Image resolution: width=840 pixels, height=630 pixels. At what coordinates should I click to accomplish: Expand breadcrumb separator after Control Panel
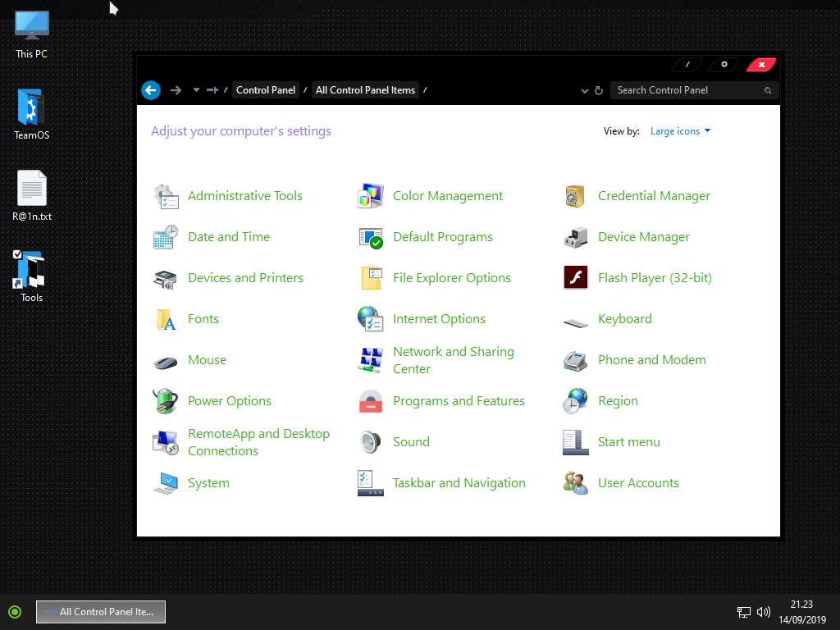305,90
